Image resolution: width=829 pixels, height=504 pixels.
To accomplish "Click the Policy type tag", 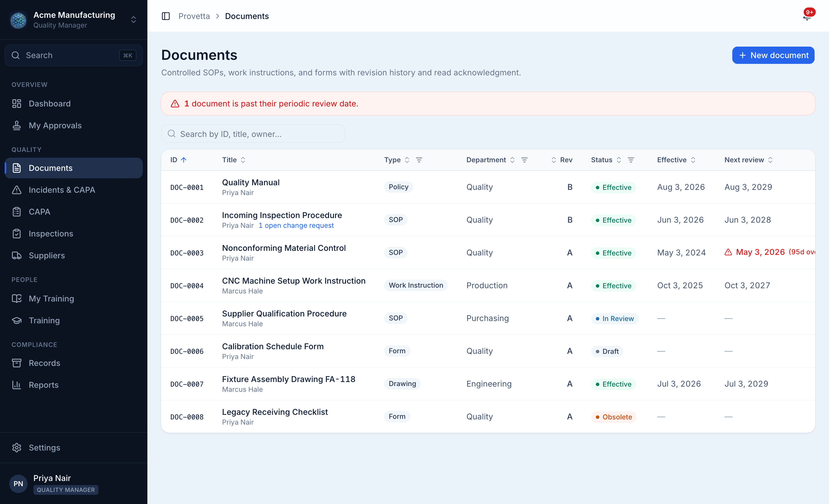I will point(398,187).
